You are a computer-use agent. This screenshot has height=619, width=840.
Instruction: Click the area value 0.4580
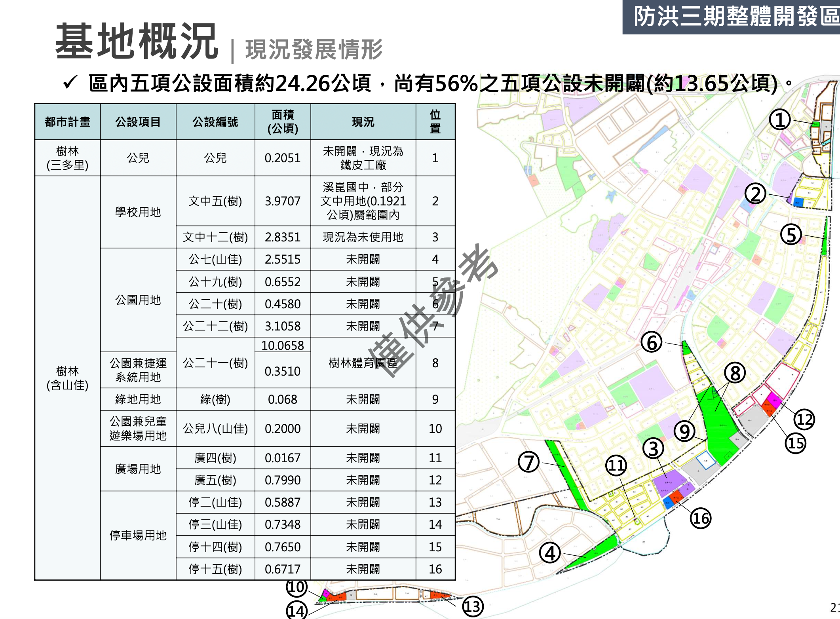coord(283,304)
